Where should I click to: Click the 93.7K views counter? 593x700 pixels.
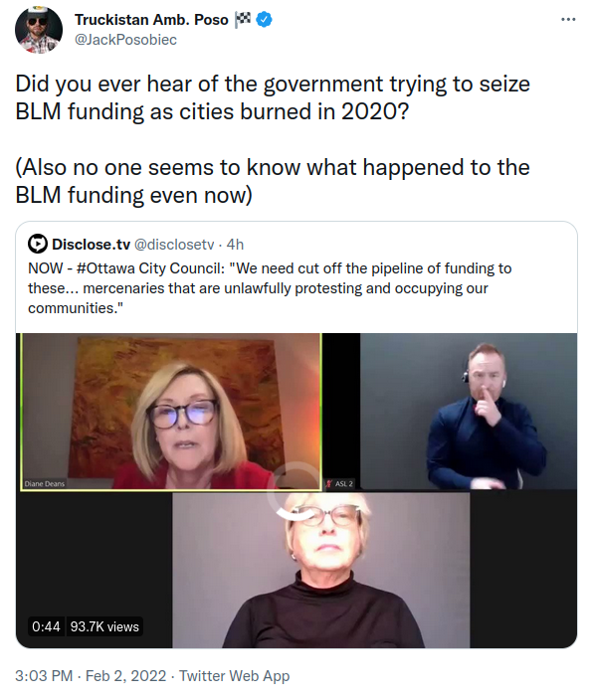tap(104, 626)
